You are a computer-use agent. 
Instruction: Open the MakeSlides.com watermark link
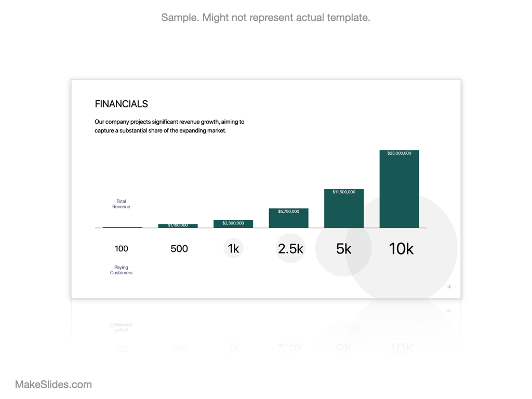click(x=54, y=384)
